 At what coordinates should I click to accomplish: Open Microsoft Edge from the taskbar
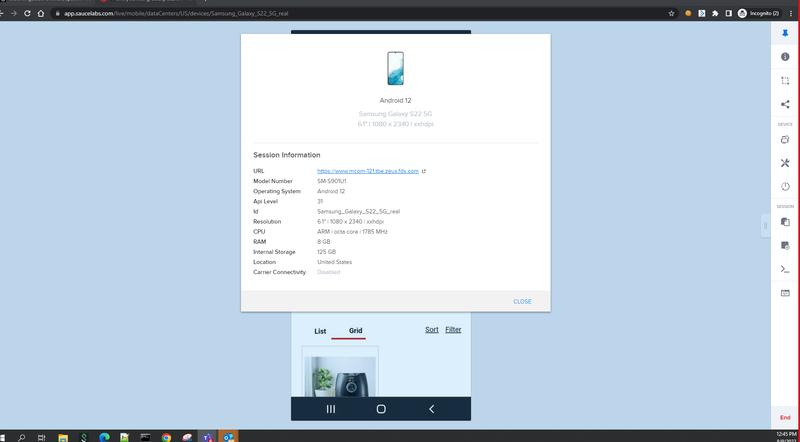[x=105, y=437]
